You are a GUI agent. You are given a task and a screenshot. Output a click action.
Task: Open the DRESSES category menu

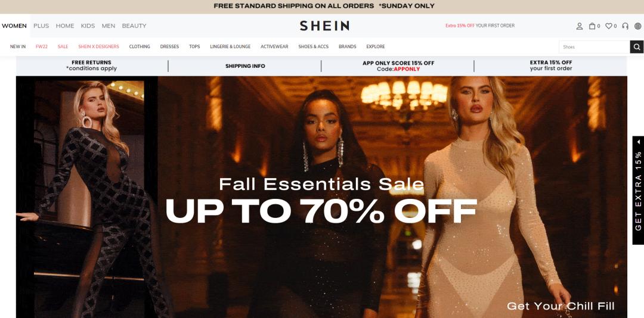pos(169,47)
